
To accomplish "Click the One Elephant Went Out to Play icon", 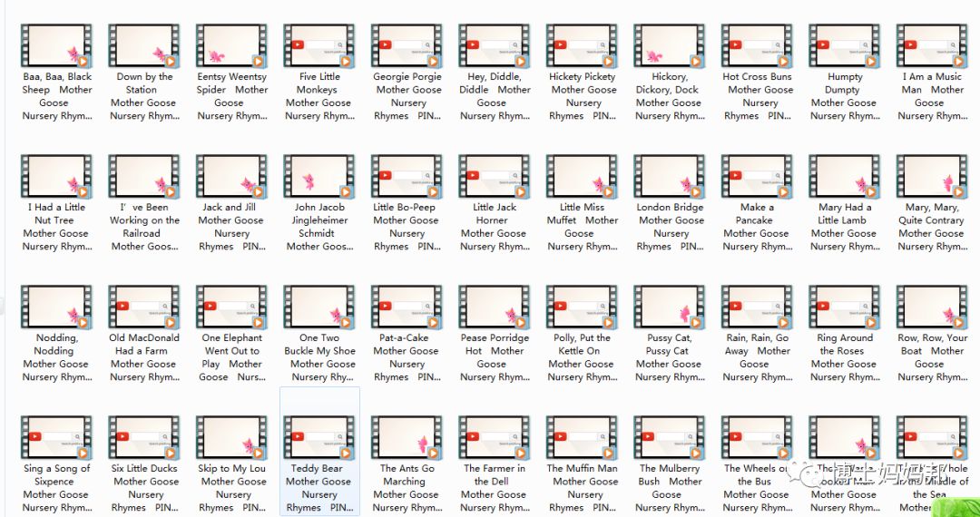I will [x=231, y=307].
